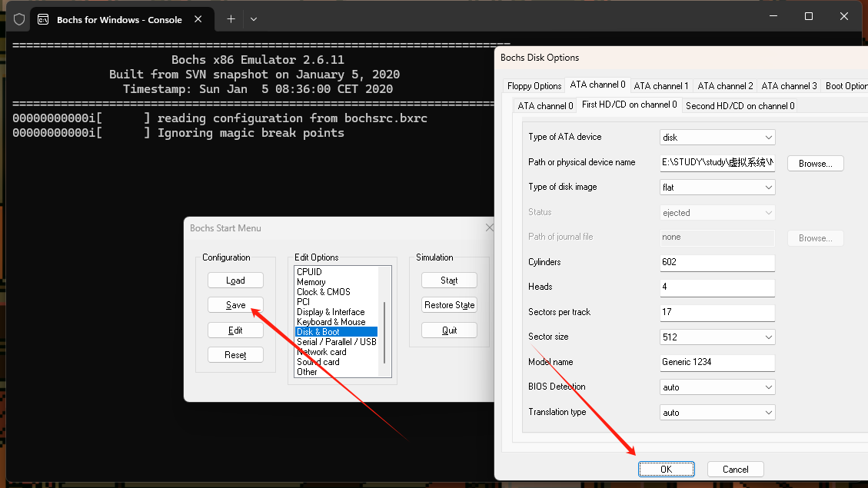Select Keyboard & Mouse option
The width and height of the screenshot is (868, 488).
pyautogui.click(x=331, y=322)
